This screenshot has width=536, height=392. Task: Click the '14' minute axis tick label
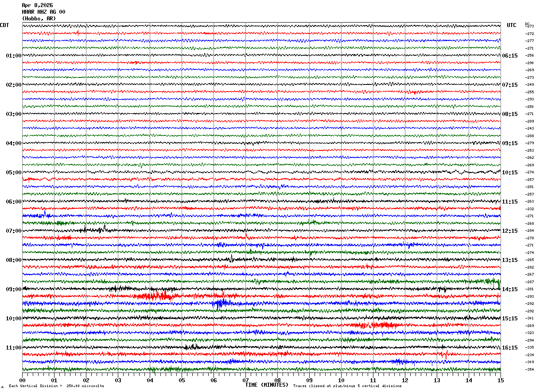(469, 380)
